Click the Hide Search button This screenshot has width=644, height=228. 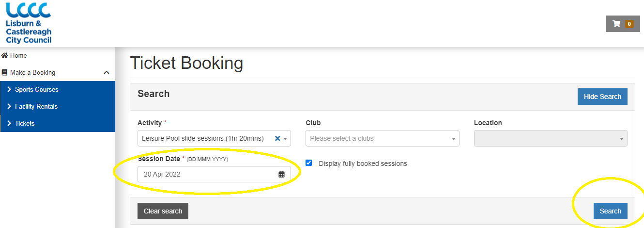tap(602, 97)
